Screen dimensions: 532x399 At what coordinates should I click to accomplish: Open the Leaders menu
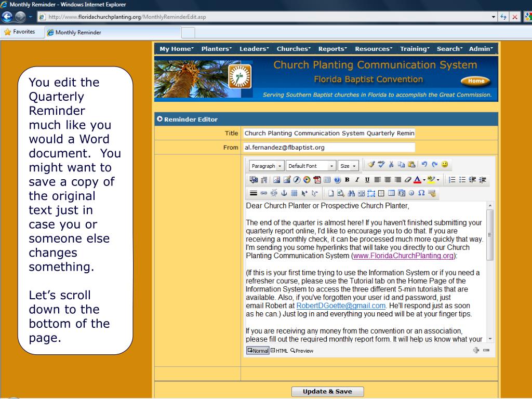tap(254, 49)
